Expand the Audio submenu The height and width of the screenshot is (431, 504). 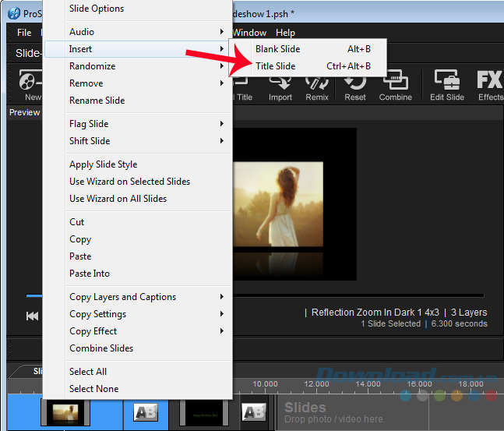coord(138,32)
